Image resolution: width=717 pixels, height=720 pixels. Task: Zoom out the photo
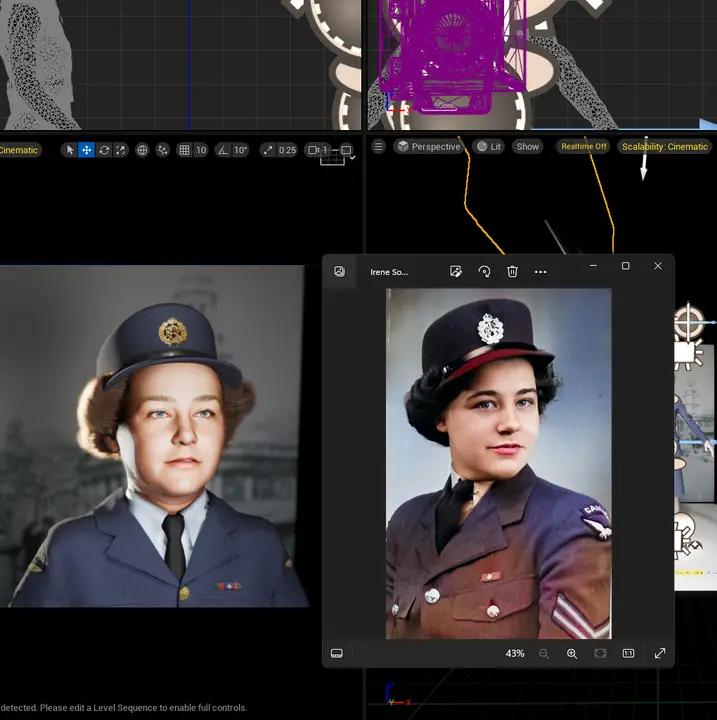pyautogui.click(x=544, y=653)
